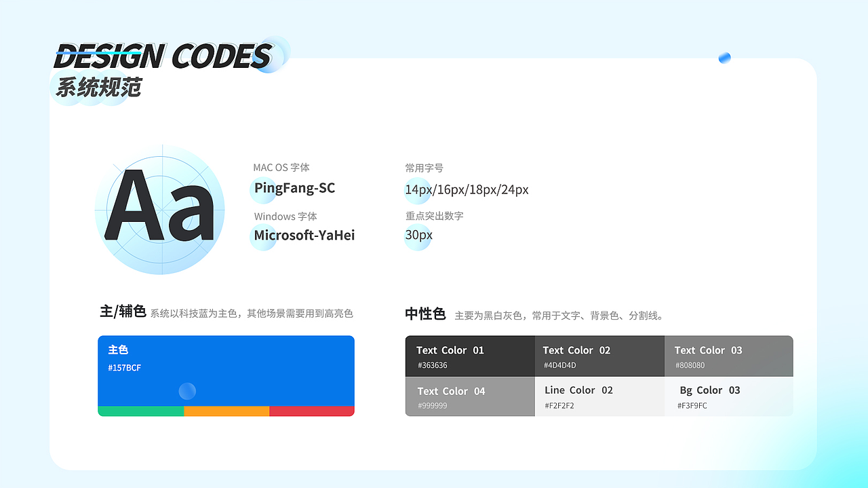Image resolution: width=868 pixels, height=488 pixels.
Task: Select the blue primary color #157BCF swatch
Action: 226,371
